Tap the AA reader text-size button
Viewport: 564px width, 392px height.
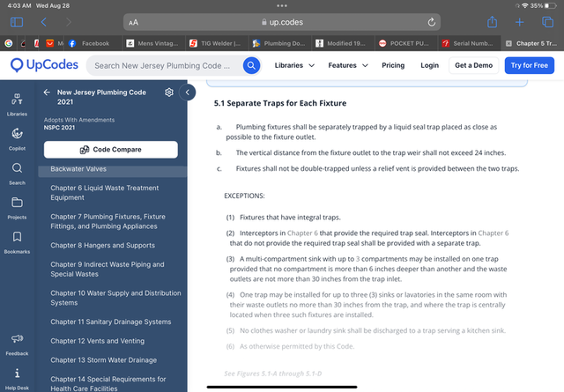click(133, 22)
